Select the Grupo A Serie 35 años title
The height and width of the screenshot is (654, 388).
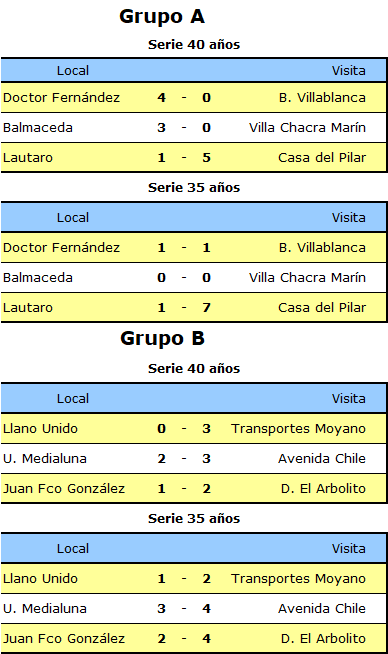[x=194, y=188]
